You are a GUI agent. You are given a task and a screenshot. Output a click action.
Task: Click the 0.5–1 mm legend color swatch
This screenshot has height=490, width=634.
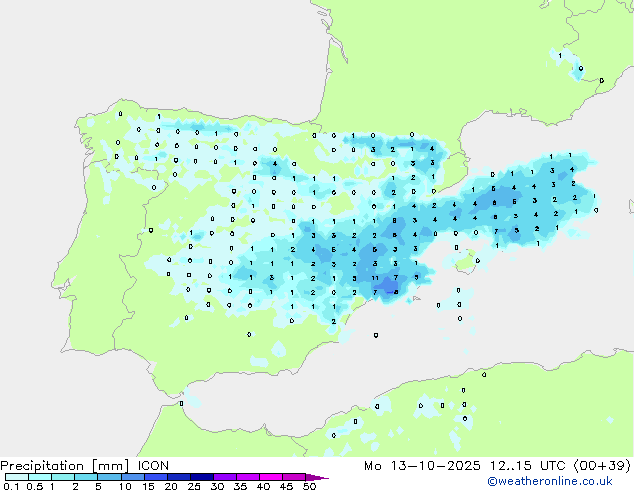(40, 477)
